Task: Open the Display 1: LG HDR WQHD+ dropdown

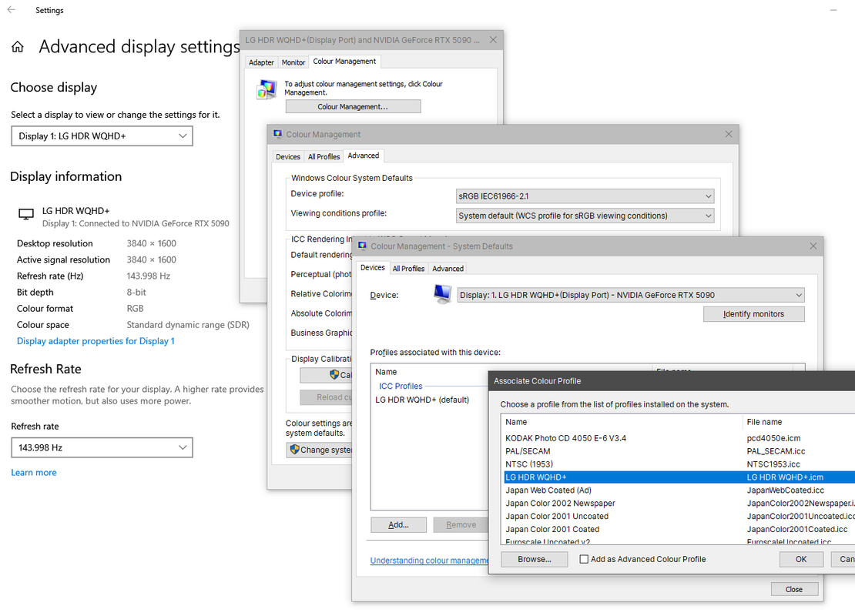Action: click(102, 136)
